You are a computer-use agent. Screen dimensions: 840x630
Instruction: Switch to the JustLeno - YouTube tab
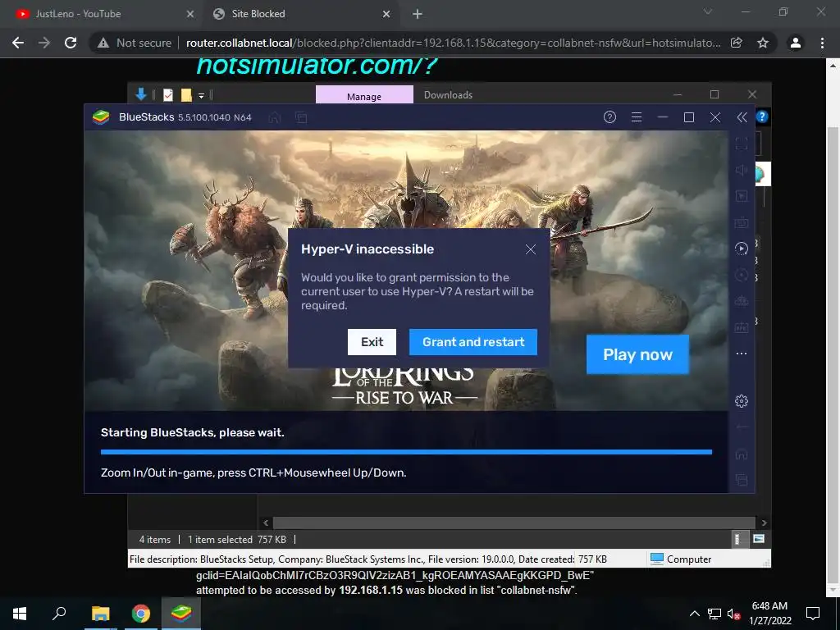(x=102, y=14)
